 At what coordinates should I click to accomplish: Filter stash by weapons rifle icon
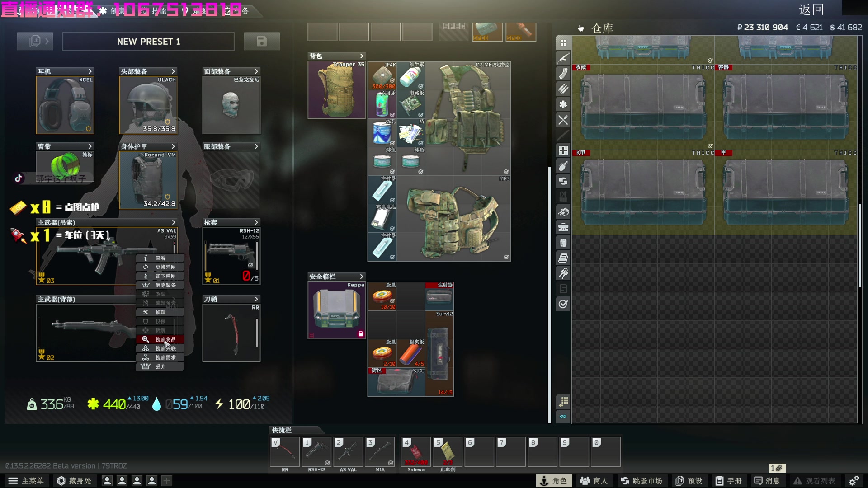(x=563, y=58)
